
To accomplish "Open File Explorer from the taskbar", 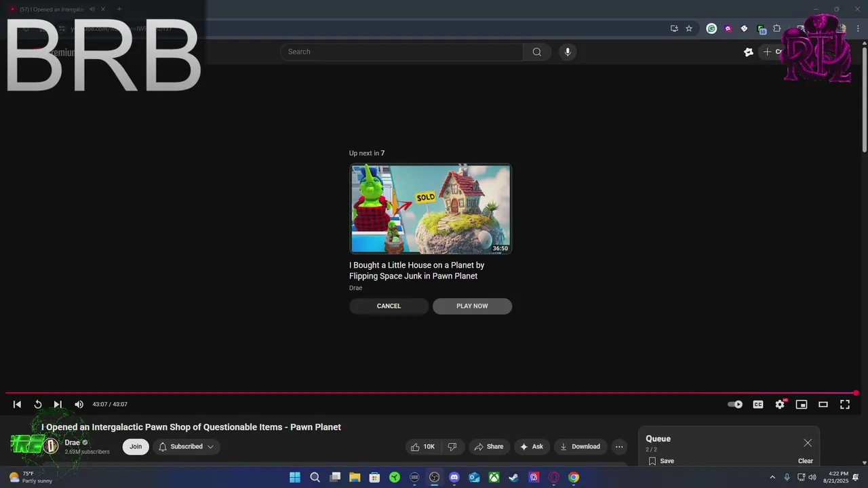I will 355,477.
